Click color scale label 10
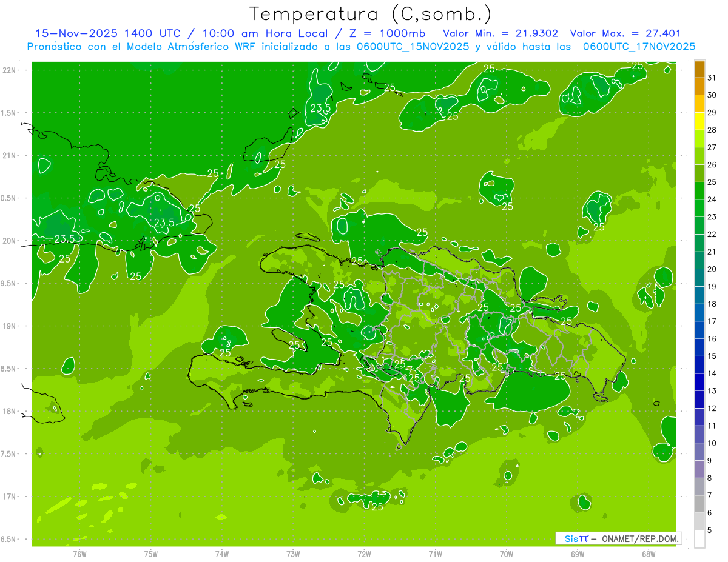The height and width of the screenshot is (562, 728). 712,443
